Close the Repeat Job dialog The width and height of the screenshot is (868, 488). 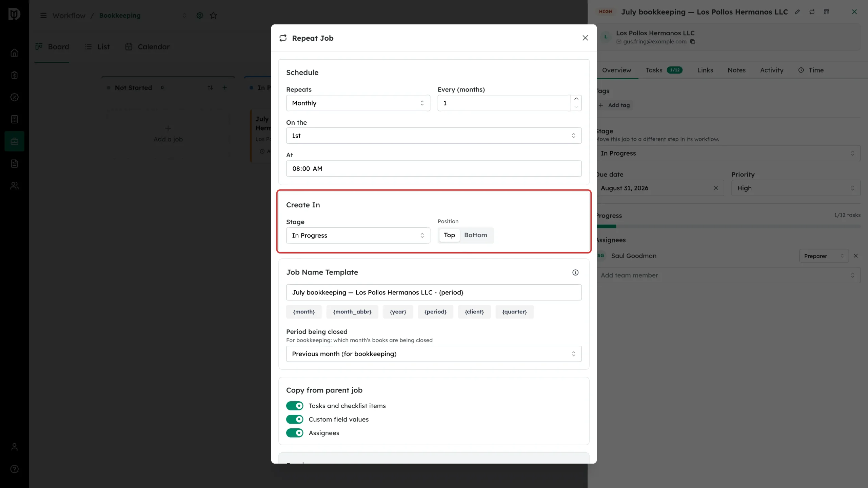585,38
